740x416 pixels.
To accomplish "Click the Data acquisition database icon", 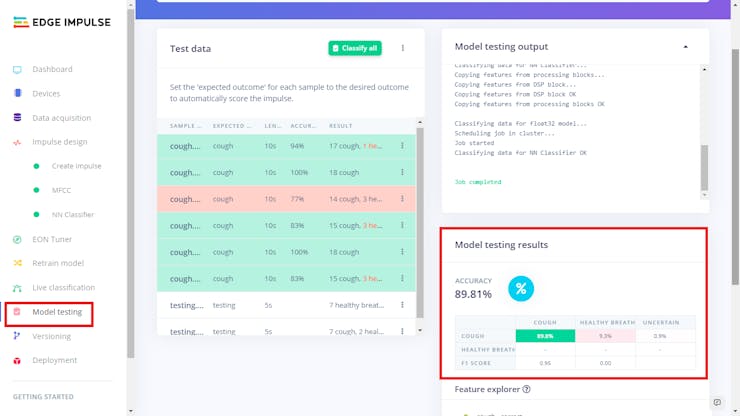I will pyautogui.click(x=17, y=118).
